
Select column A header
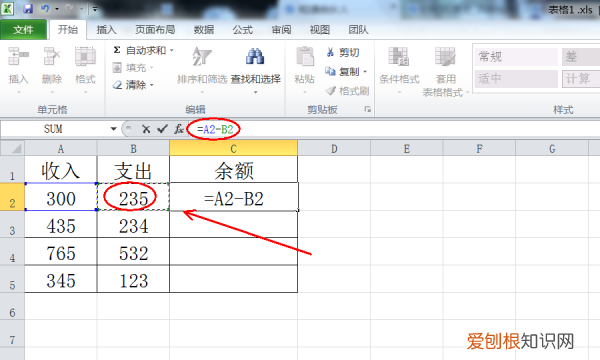click(61, 148)
